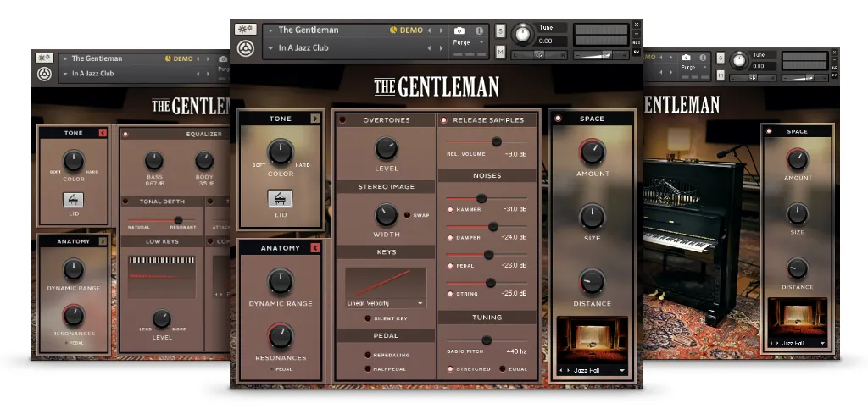This screenshot has width=868, height=409.
Task: Select EQUAL tuning in center window
Action: point(503,368)
